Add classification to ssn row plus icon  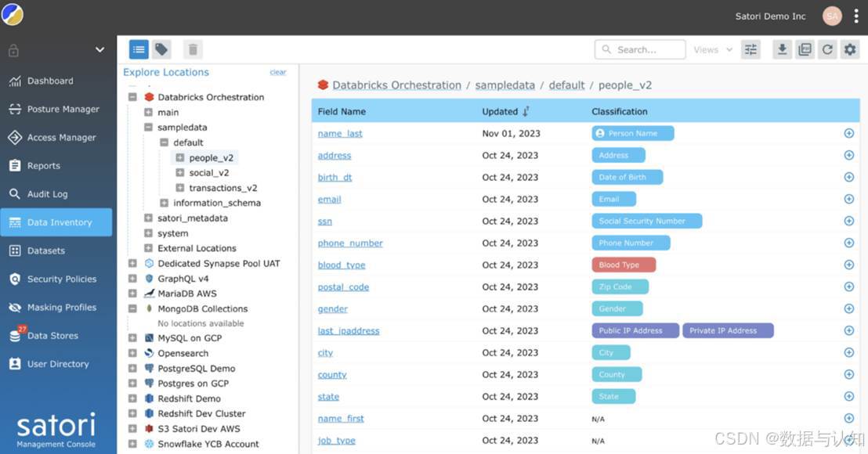(x=848, y=221)
